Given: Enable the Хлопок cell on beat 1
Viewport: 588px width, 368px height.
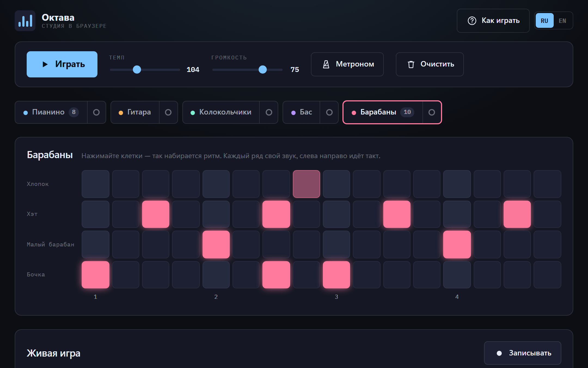Looking at the screenshot, I should click(x=96, y=184).
